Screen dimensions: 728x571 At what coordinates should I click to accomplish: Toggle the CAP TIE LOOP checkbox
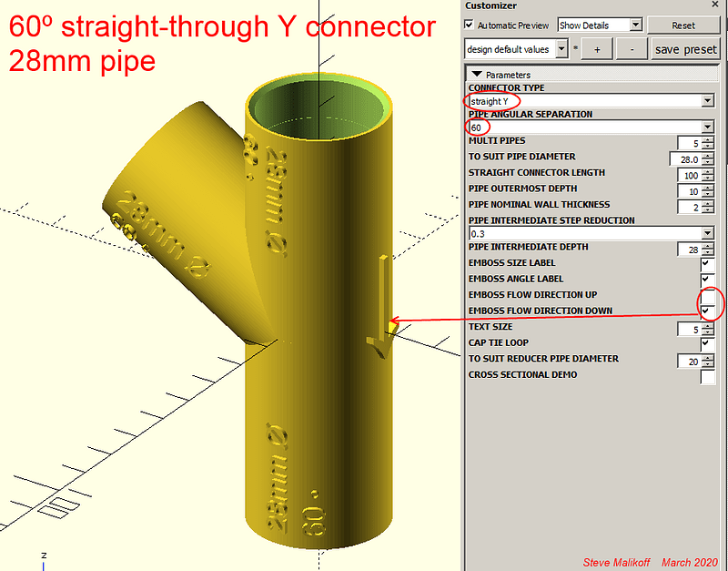707,344
